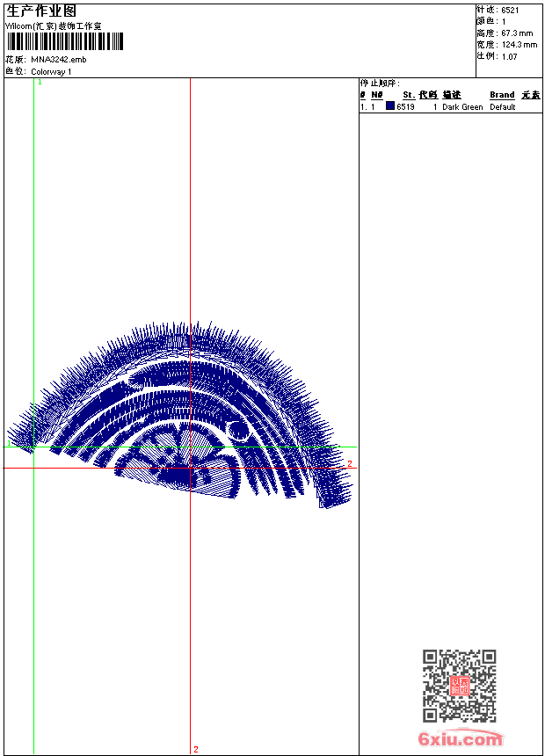
Task: Click the Brand column header
Action: (x=502, y=95)
